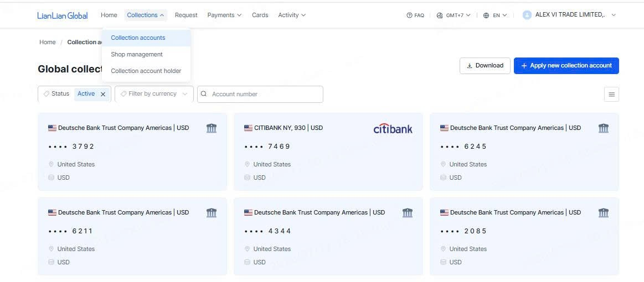644x282 pixels.
Task: Open the Filter by currency dropdown
Action: [x=154, y=94]
